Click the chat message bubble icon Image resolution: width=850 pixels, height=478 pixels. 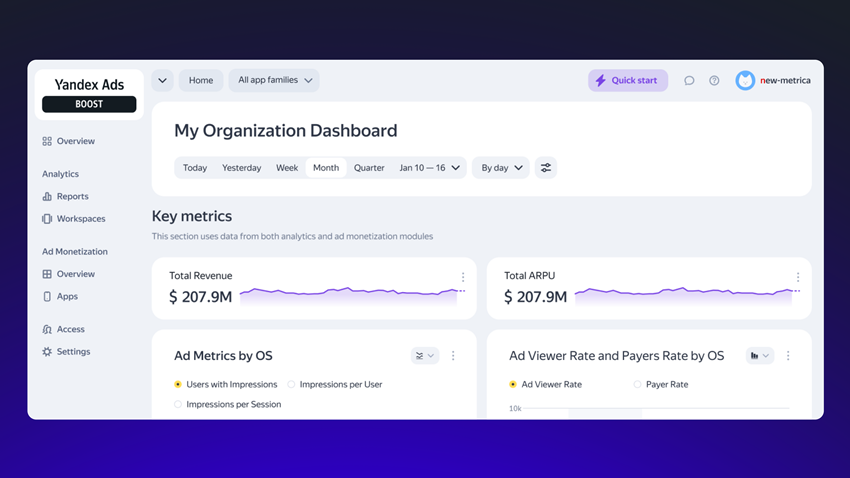tap(689, 81)
